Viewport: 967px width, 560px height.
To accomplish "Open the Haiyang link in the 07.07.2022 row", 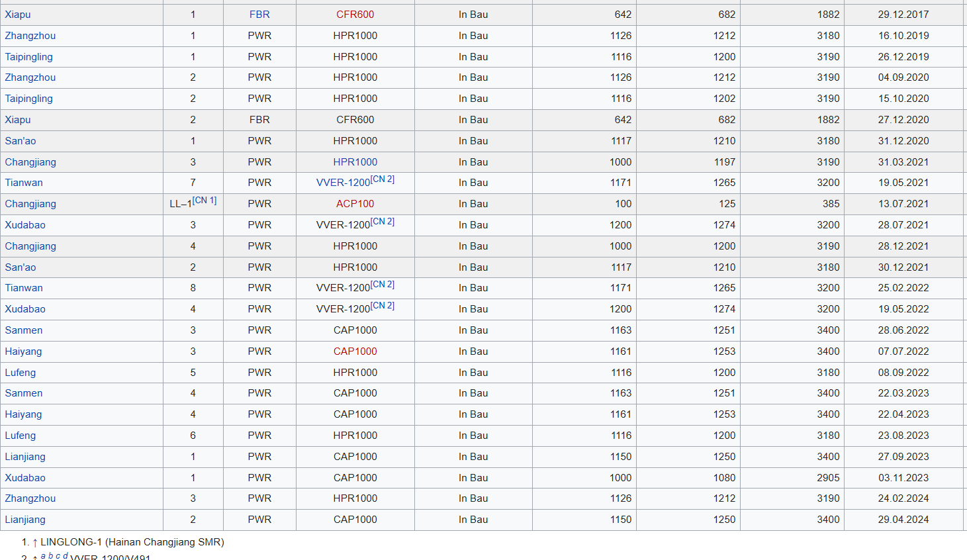I will [23, 351].
